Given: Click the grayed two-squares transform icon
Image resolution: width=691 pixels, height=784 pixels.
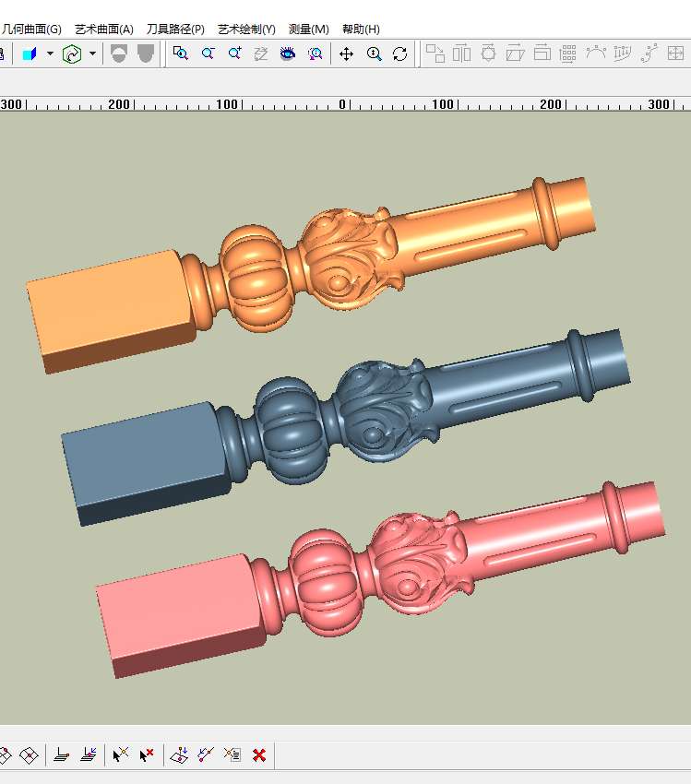Looking at the screenshot, I should (435, 53).
